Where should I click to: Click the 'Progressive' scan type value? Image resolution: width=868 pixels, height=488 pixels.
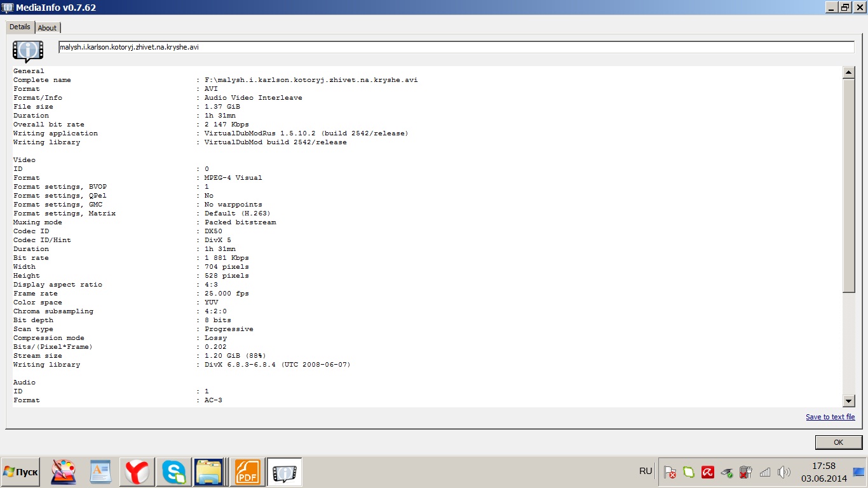pyautogui.click(x=229, y=329)
